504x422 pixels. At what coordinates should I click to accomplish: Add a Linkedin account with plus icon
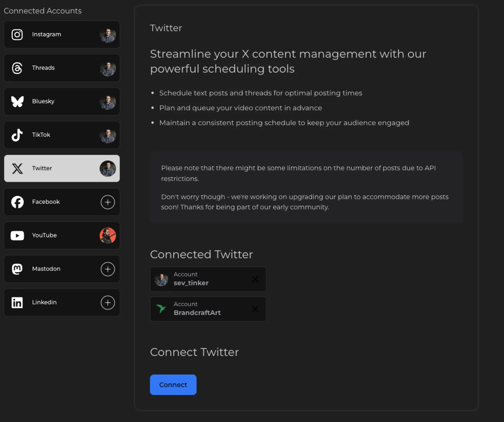pyautogui.click(x=108, y=303)
